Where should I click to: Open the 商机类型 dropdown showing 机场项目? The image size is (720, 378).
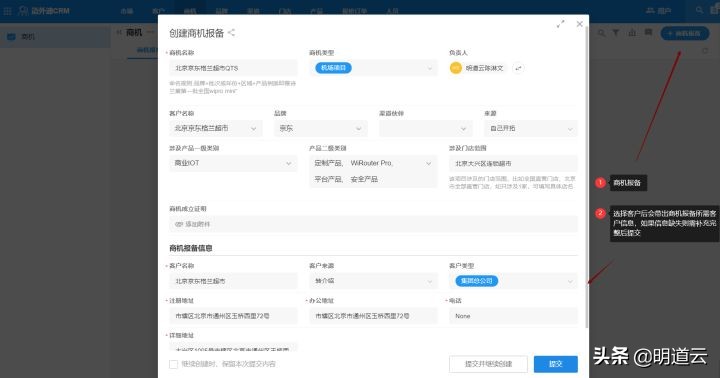coord(373,68)
